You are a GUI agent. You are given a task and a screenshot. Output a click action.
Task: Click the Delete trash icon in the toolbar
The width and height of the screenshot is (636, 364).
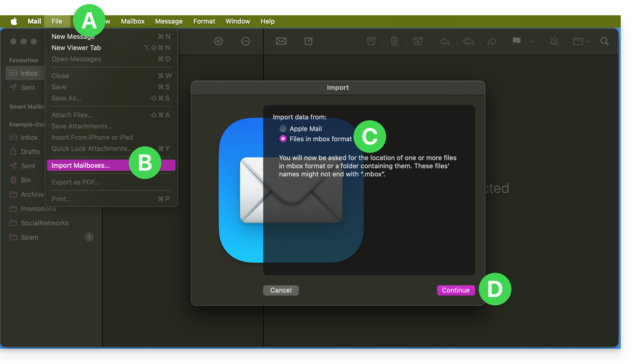click(394, 41)
